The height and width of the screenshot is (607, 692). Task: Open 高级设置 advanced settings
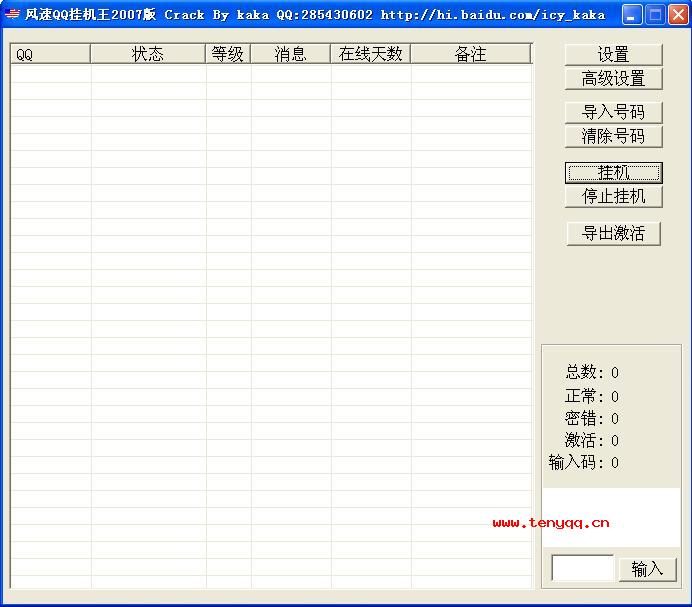613,78
